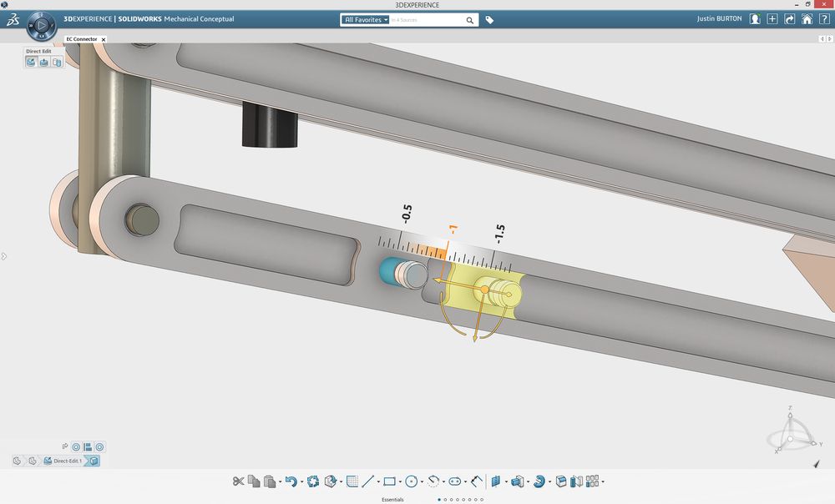Open the All Favorites dropdown
Viewport: 835px width, 504px height.
click(367, 20)
